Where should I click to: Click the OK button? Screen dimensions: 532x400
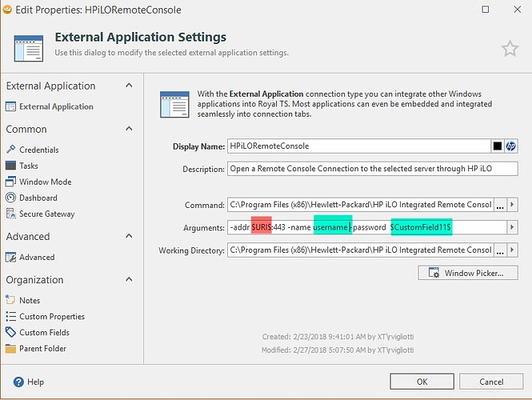pyautogui.click(x=422, y=382)
